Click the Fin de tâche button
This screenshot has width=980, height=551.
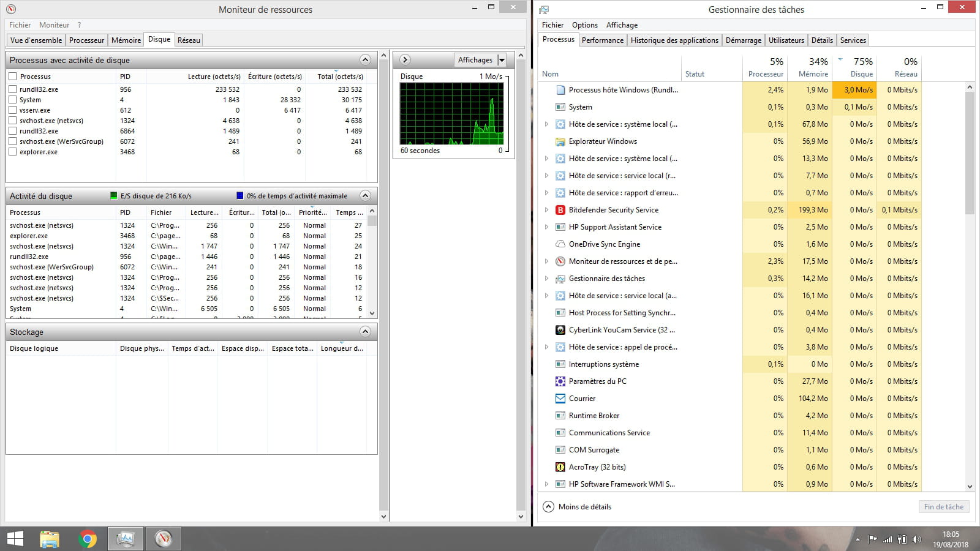[x=943, y=507]
